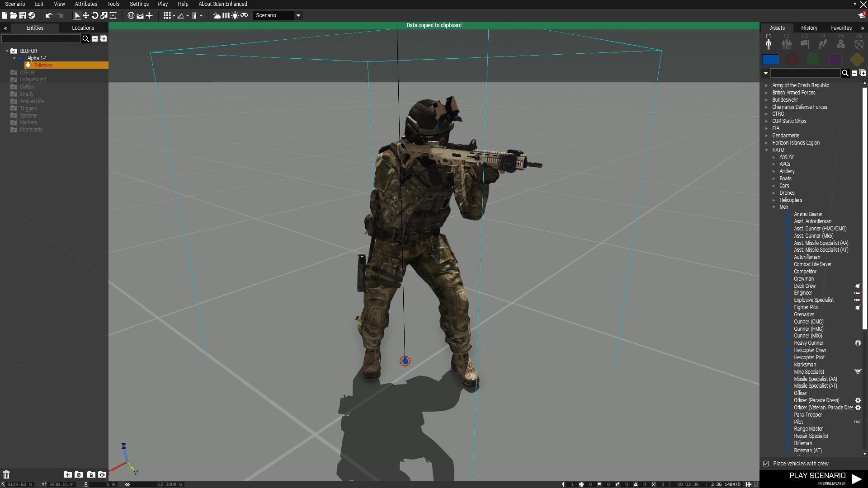Toggle Place vehicles with crew checkbox
Viewport: 868px width, 488px height.
pyautogui.click(x=766, y=464)
